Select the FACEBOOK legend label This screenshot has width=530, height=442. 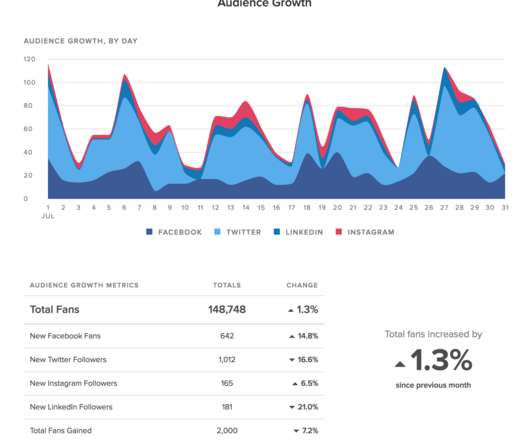pyautogui.click(x=180, y=232)
